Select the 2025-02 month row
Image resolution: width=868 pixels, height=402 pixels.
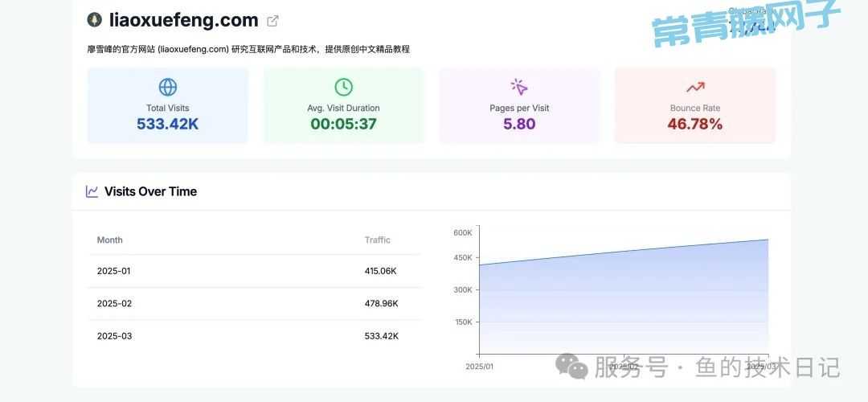[255, 303]
